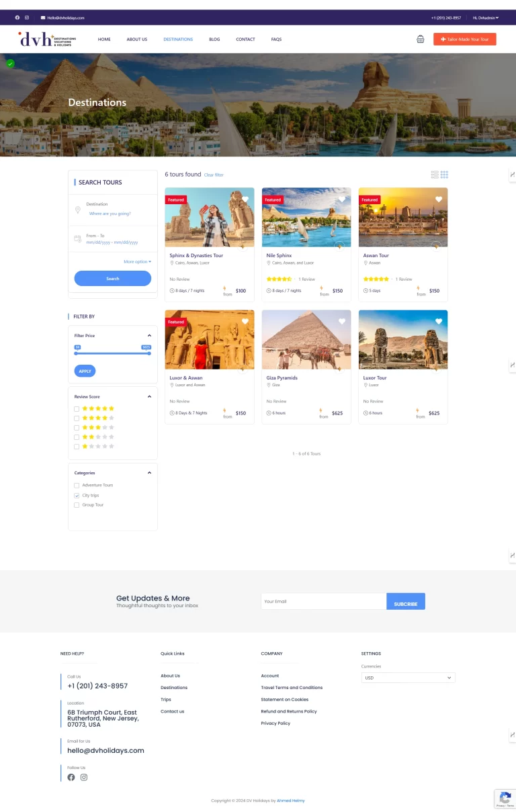Click the heart icon on Luxor Tour
516x812 pixels.
pos(439,322)
